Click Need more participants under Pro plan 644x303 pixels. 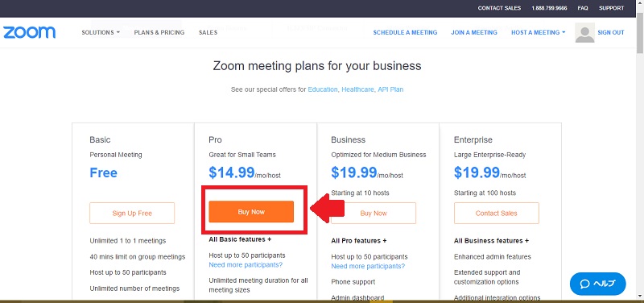click(x=246, y=265)
